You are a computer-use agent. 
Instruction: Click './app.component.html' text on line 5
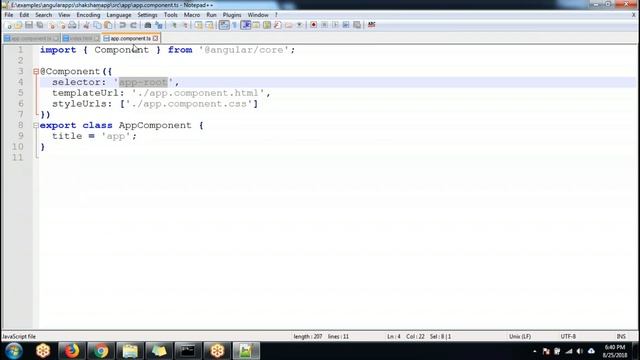pos(198,93)
